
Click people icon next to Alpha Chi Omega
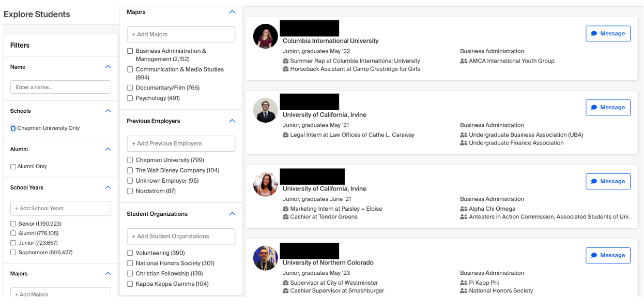pos(464,209)
